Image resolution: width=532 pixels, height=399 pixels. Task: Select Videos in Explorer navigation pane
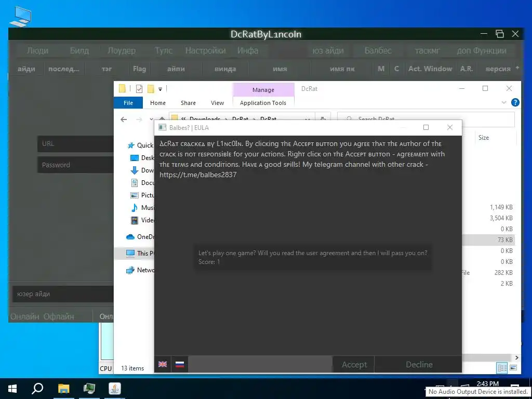coord(142,220)
